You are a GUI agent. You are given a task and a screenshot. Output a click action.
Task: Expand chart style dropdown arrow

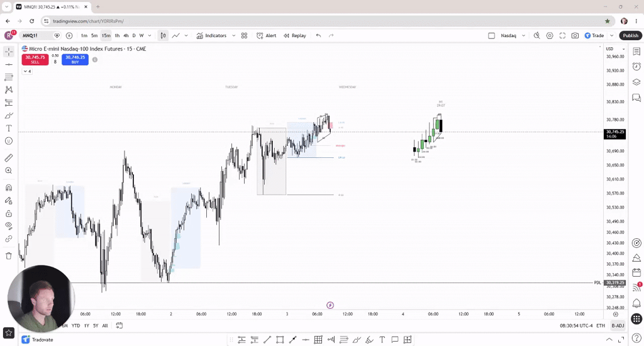point(186,36)
